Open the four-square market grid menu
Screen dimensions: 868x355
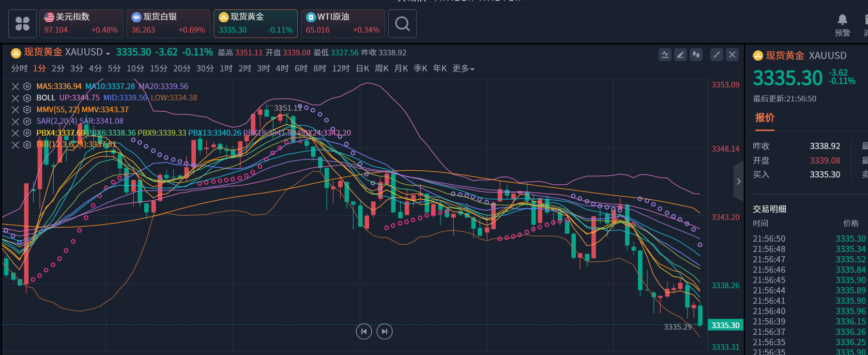point(23,24)
